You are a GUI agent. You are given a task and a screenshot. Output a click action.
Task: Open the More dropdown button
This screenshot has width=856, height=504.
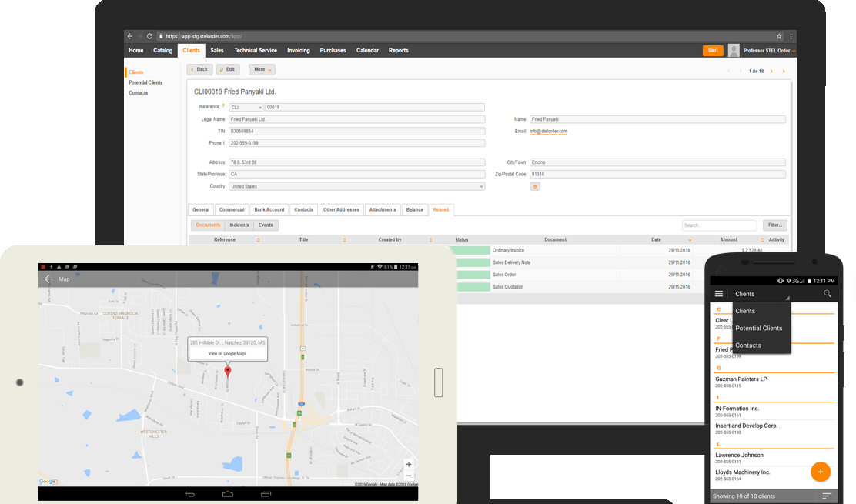pyautogui.click(x=262, y=70)
